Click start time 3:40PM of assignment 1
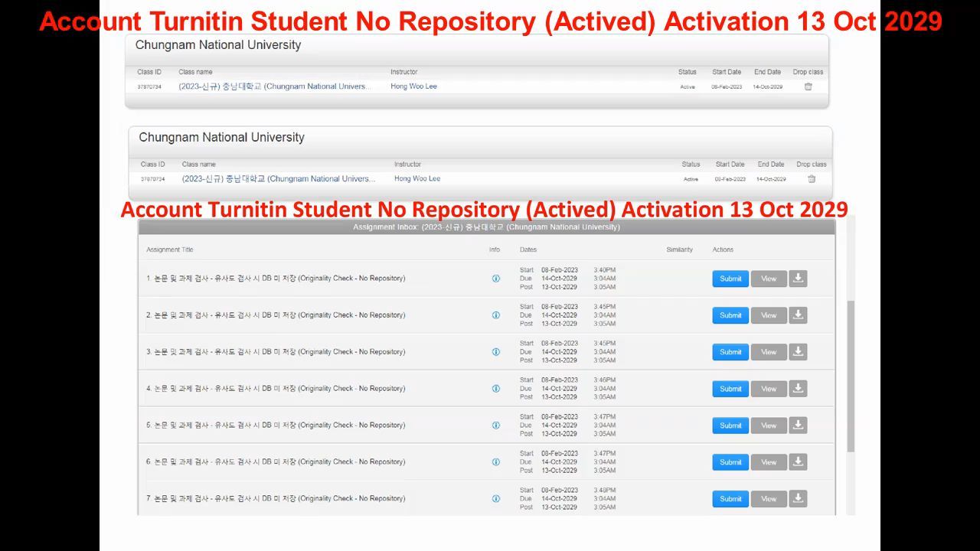This screenshot has height=551, width=980. (x=604, y=270)
